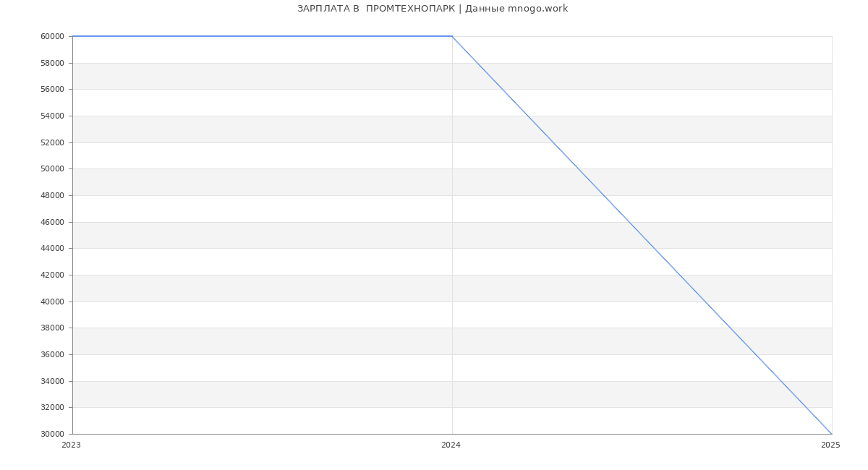Select the 36000 y-axis label
868x470 pixels.
click(x=52, y=355)
